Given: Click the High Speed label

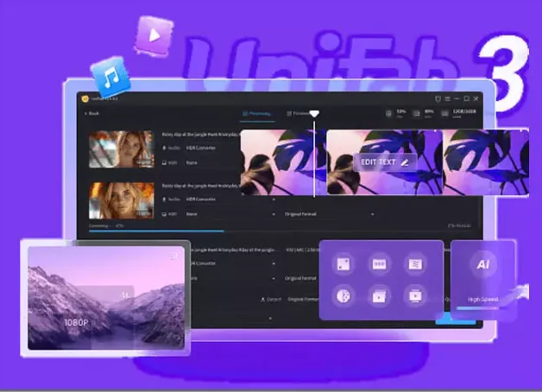Looking at the screenshot, I should coord(483,300).
